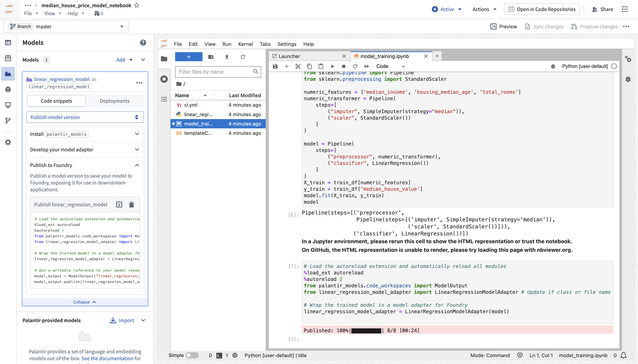This screenshot has height=364, width=638.
Task: Insert publish snippet into notebook
Action: point(119,204)
